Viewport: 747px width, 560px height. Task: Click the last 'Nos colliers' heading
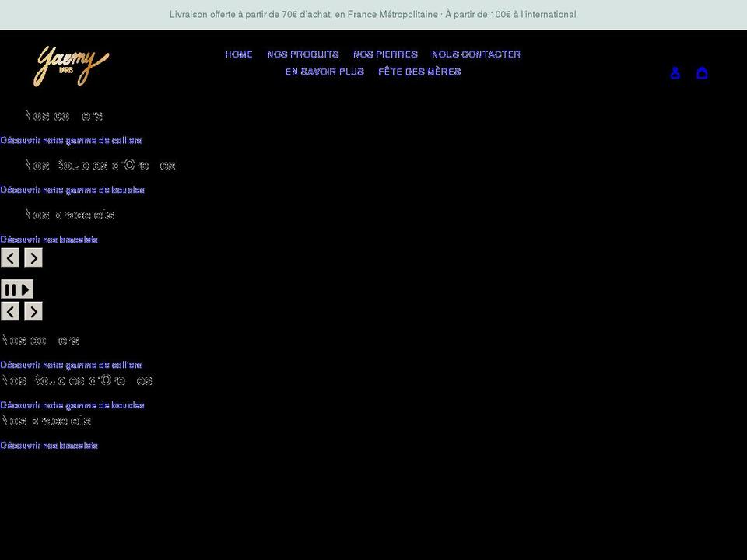click(40, 341)
